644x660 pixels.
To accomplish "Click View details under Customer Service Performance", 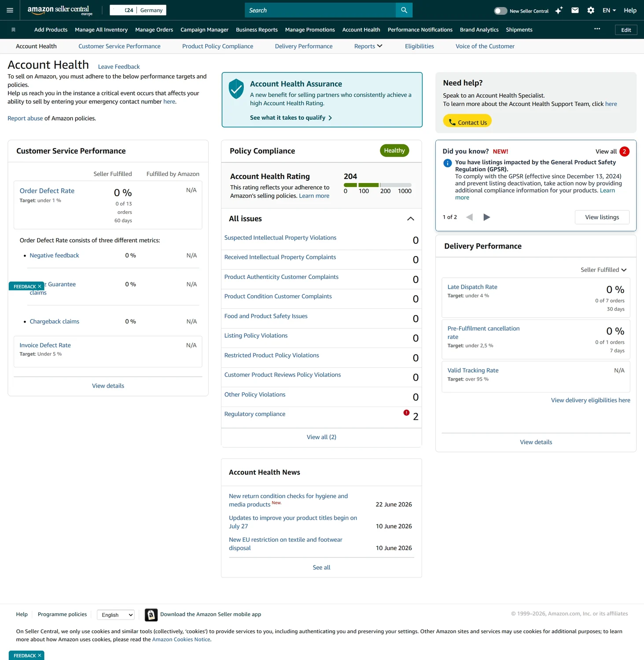I will [x=108, y=386].
